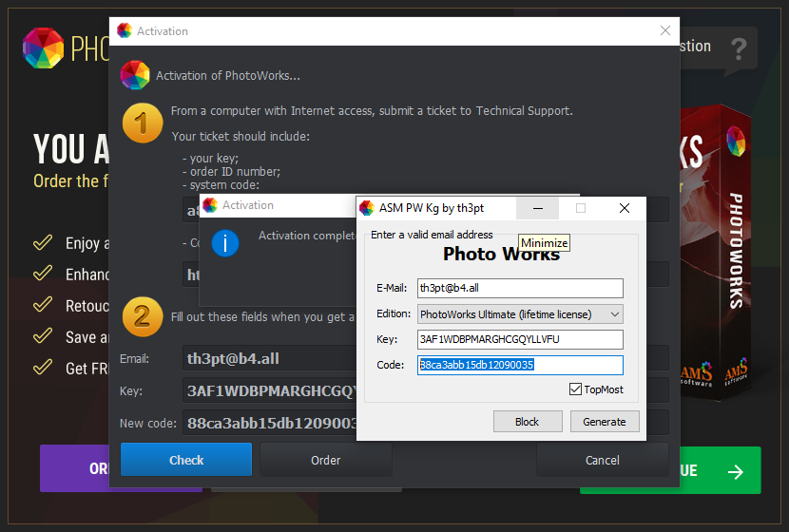Image resolution: width=789 pixels, height=532 pixels.
Task: Click the highlighted Code field in keygen
Action: [520, 365]
